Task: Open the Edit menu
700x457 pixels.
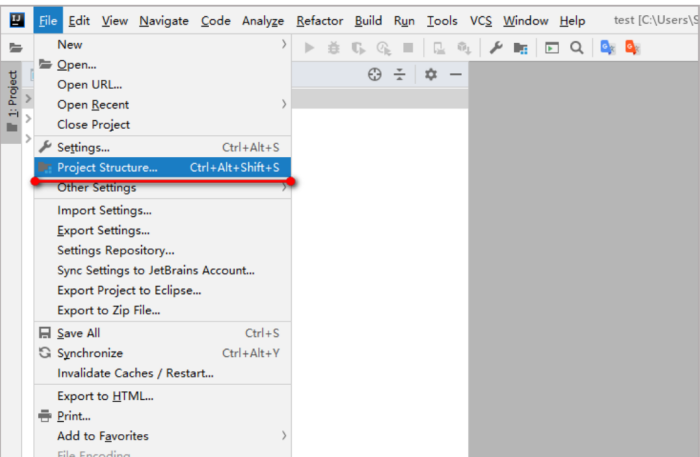Action: coord(79,21)
